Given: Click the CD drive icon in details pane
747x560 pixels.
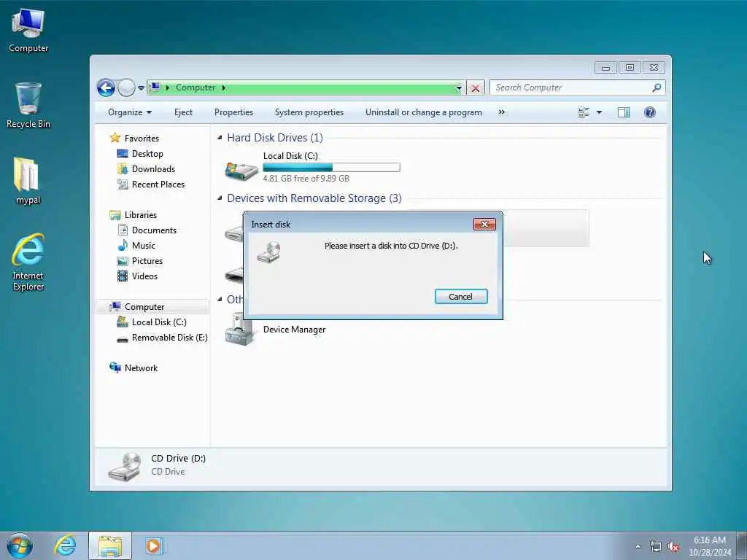Looking at the screenshot, I should point(125,467).
